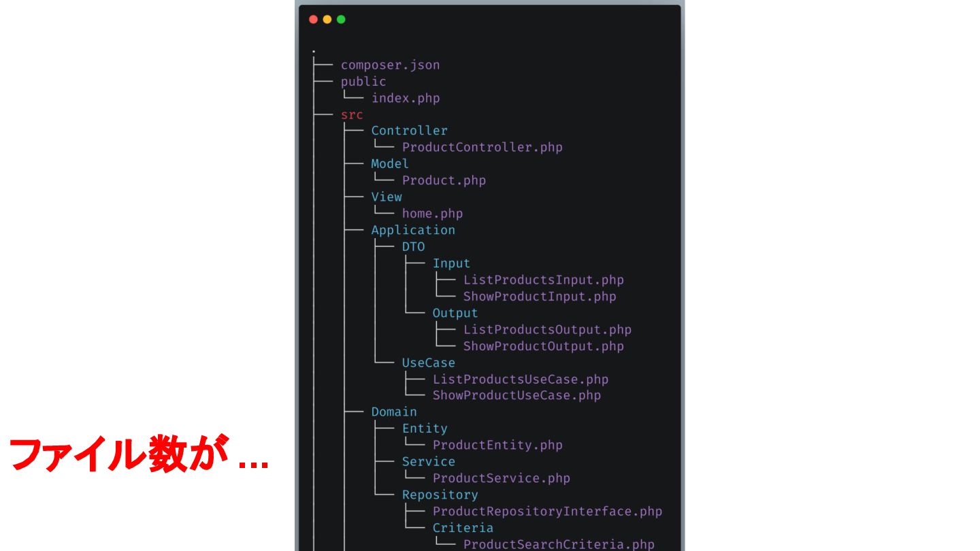Open home.php file
980x551 pixels.
click(x=432, y=214)
